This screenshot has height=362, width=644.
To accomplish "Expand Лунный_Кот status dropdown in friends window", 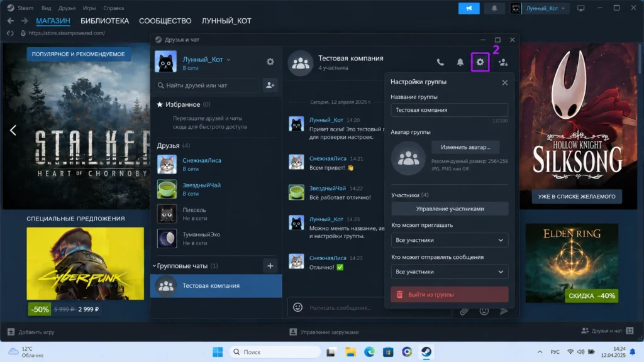I will tap(229, 60).
